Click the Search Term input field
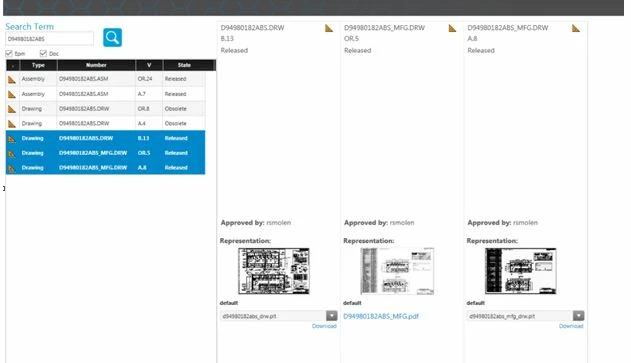This screenshot has width=631, height=363. (x=49, y=39)
